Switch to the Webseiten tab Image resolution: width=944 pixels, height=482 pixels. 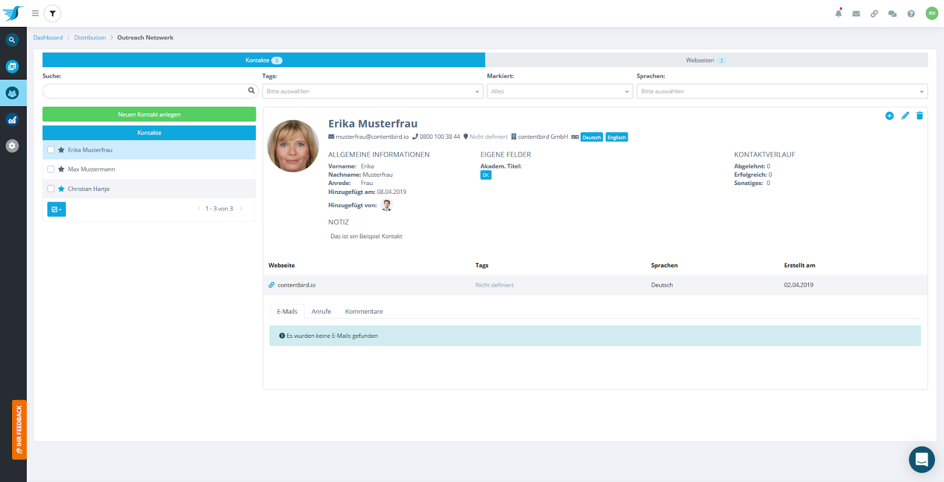pyautogui.click(x=705, y=60)
